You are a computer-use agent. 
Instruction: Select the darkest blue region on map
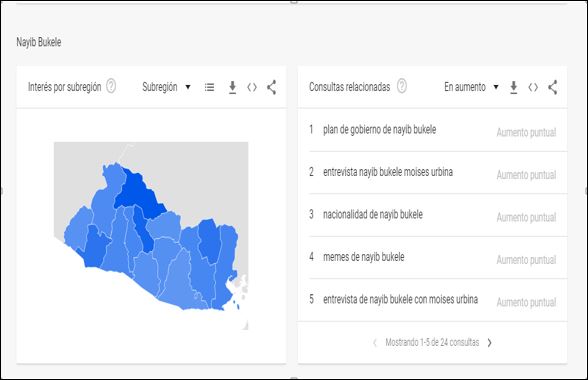pyautogui.click(x=140, y=193)
